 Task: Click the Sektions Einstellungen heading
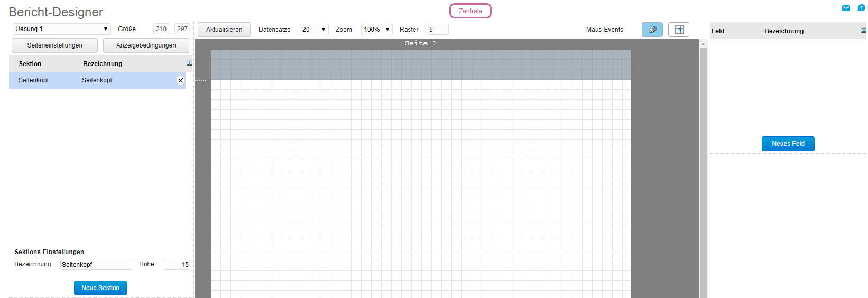49,252
